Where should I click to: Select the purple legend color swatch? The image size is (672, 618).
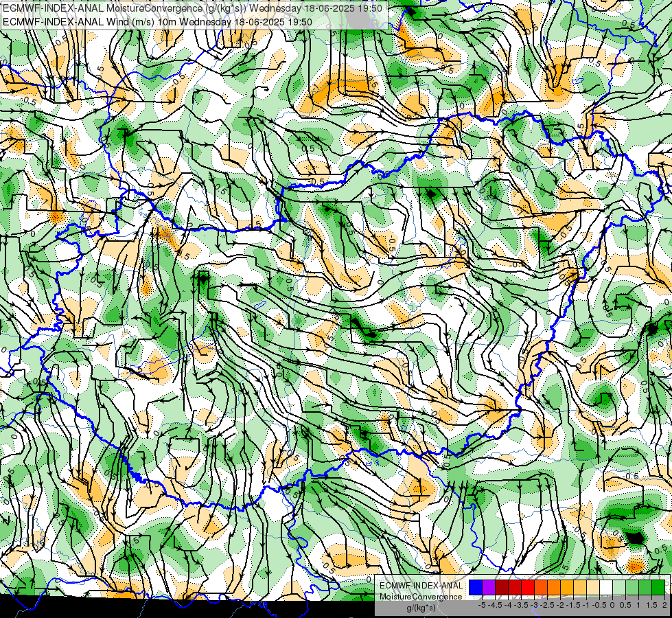coord(489,588)
